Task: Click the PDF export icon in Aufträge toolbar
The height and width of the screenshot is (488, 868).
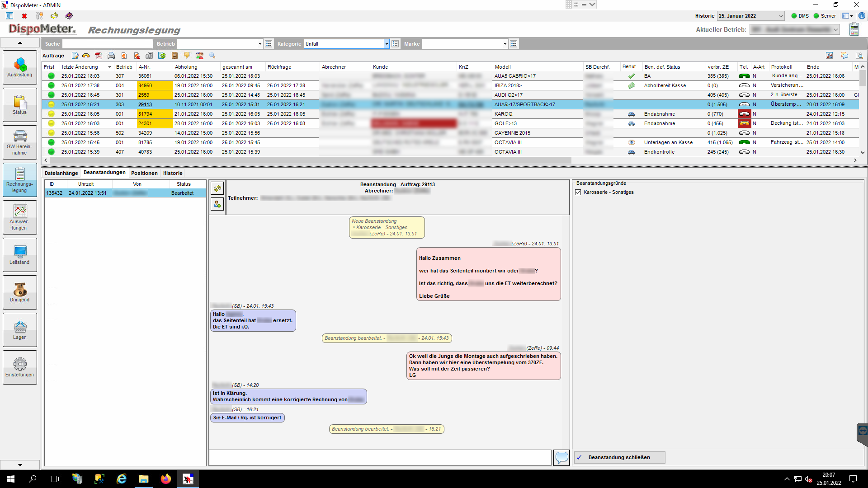Action: coord(99,56)
